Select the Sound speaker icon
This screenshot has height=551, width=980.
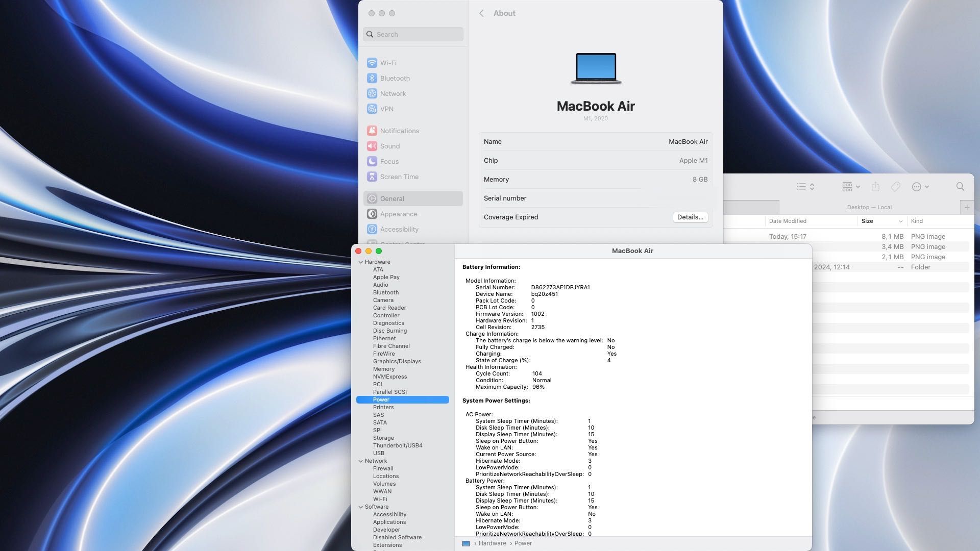pos(372,146)
